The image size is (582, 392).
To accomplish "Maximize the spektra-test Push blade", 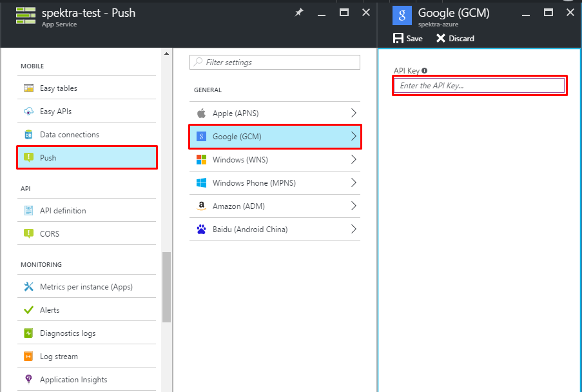I will click(344, 13).
